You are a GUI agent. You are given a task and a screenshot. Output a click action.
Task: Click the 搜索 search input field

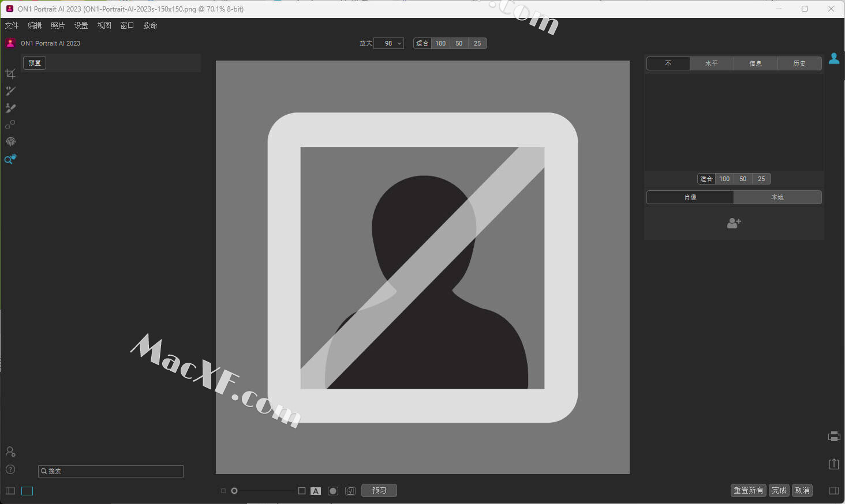[x=111, y=471]
